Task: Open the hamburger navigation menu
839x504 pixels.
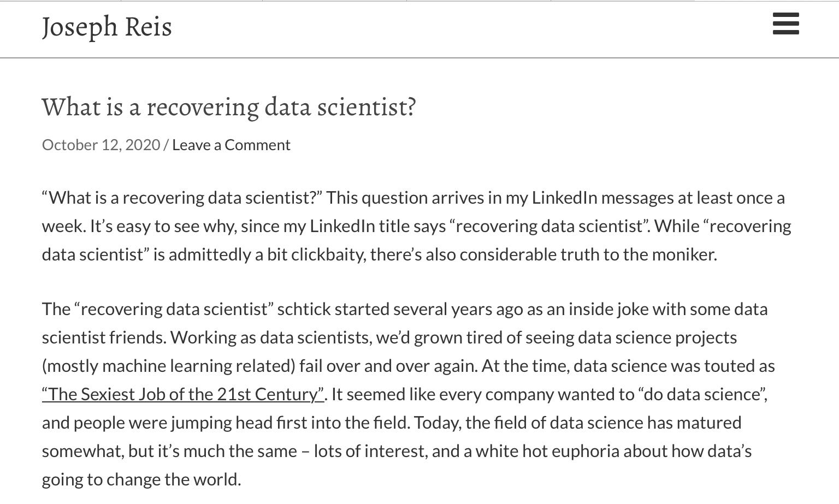Action: 785,25
